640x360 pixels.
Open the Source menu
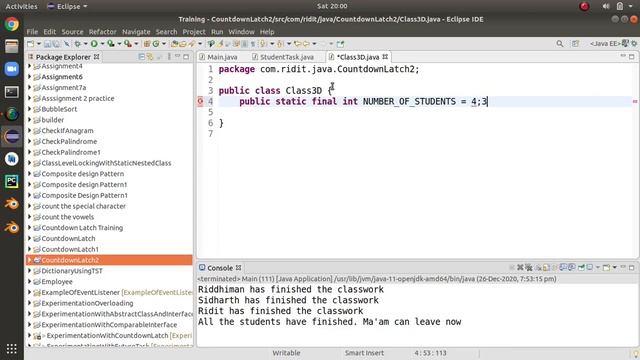click(72, 31)
